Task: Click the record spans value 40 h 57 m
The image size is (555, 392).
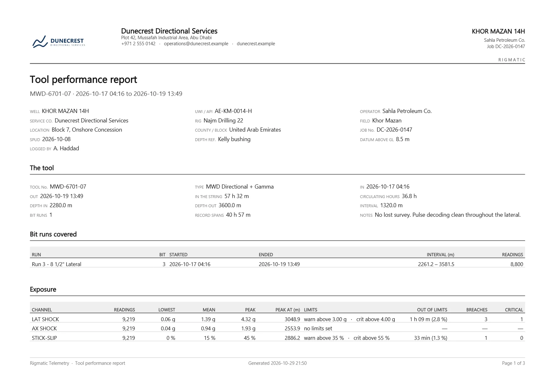Action: click(238, 215)
